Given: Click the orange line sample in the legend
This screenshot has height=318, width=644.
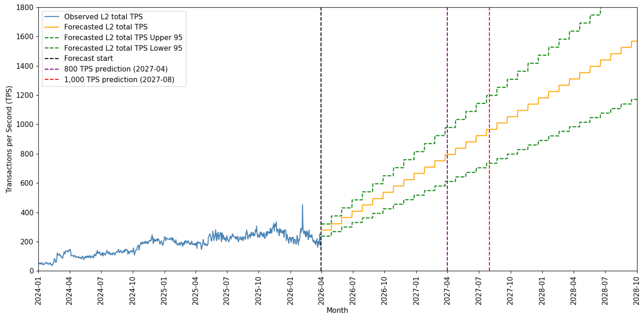Looking at the screenshot, I should click(x=52, y=27).
